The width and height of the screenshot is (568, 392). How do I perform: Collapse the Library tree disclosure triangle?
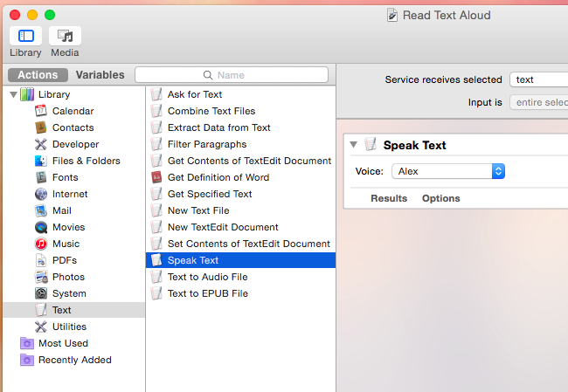(x=13, y=94)
